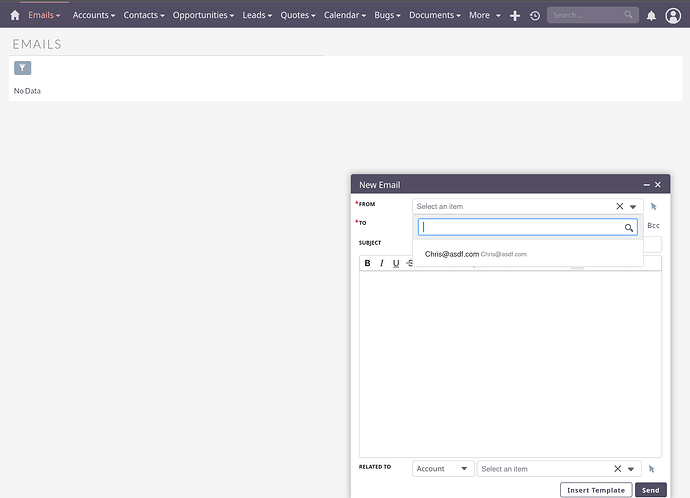Toggle underline formatting in the email editor
Image resolution: width=690 pixels, height=498 pixels.
pos(396,263)
